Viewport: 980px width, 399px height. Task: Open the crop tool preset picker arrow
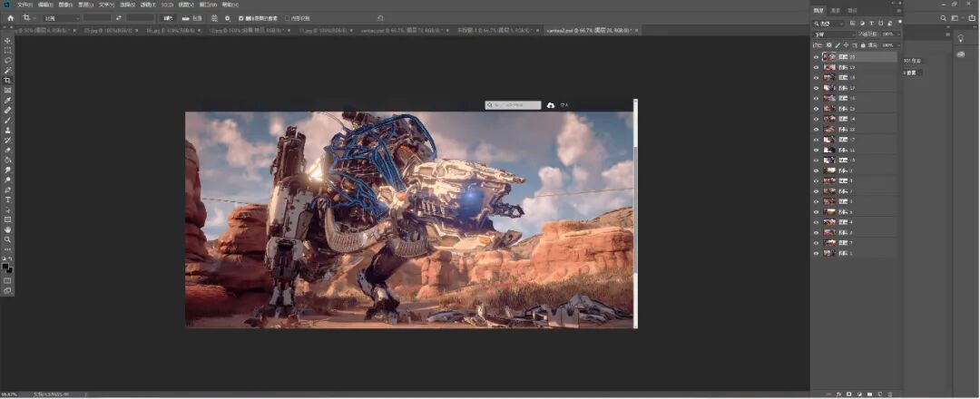coord(35,18)
